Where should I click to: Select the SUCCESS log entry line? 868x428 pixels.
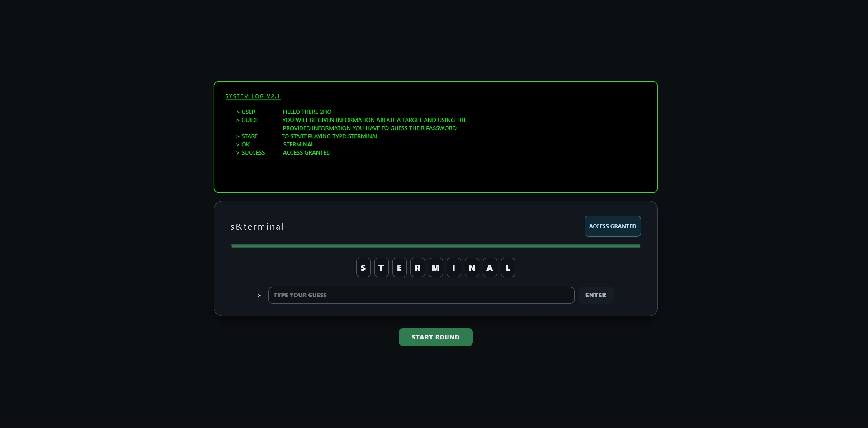pos(283,153)
